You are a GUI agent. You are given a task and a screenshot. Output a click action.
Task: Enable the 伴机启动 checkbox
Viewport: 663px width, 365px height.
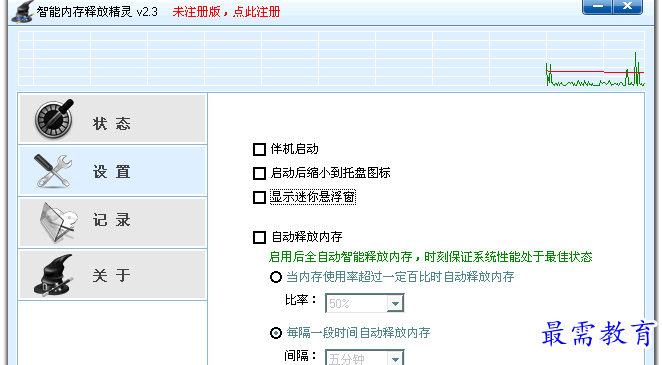click(x=259, y=149)
